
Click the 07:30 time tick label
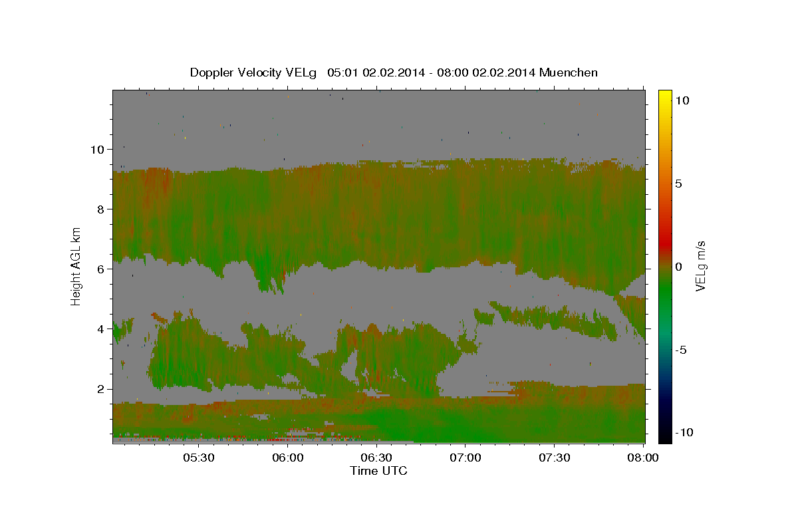[x=554, y=458]
